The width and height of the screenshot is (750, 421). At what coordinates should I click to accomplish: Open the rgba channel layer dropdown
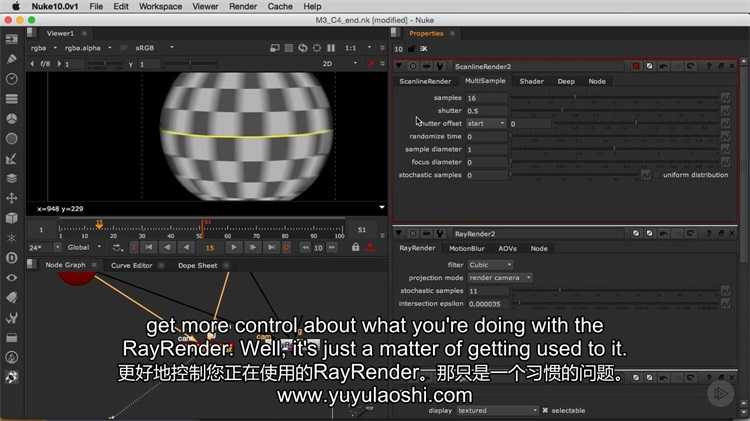pos(44,48)
